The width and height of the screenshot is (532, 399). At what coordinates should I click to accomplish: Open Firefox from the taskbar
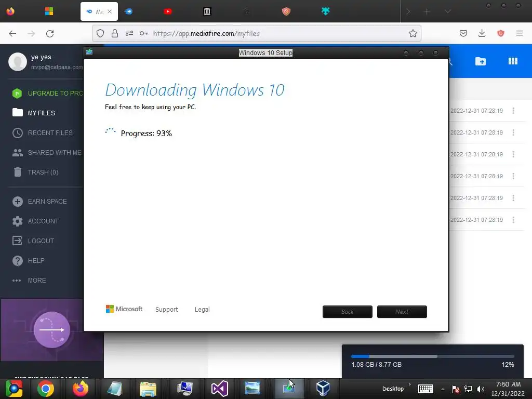click(81, 389)
